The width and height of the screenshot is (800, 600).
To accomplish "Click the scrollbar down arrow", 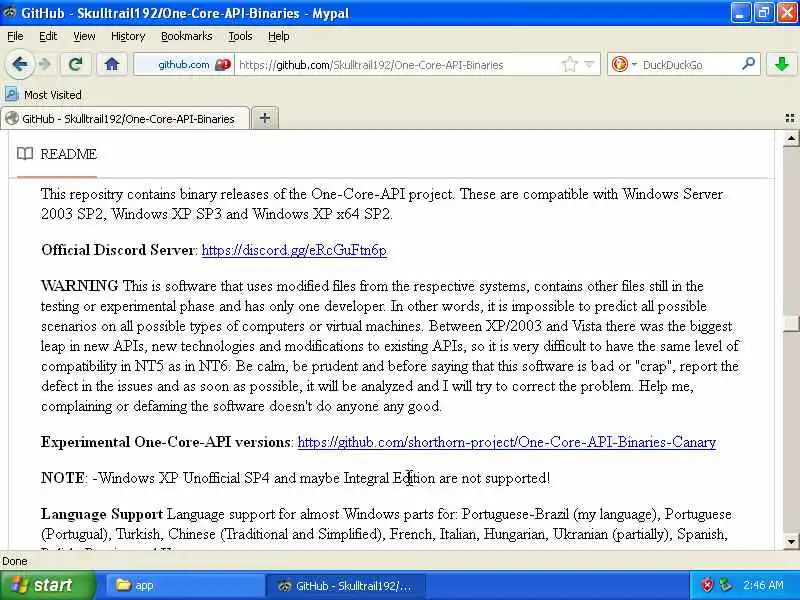I will pos(791,541).
